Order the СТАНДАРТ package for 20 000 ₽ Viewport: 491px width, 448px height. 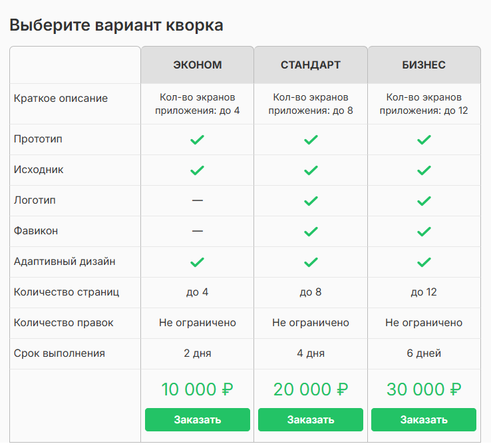click(311, 420)
